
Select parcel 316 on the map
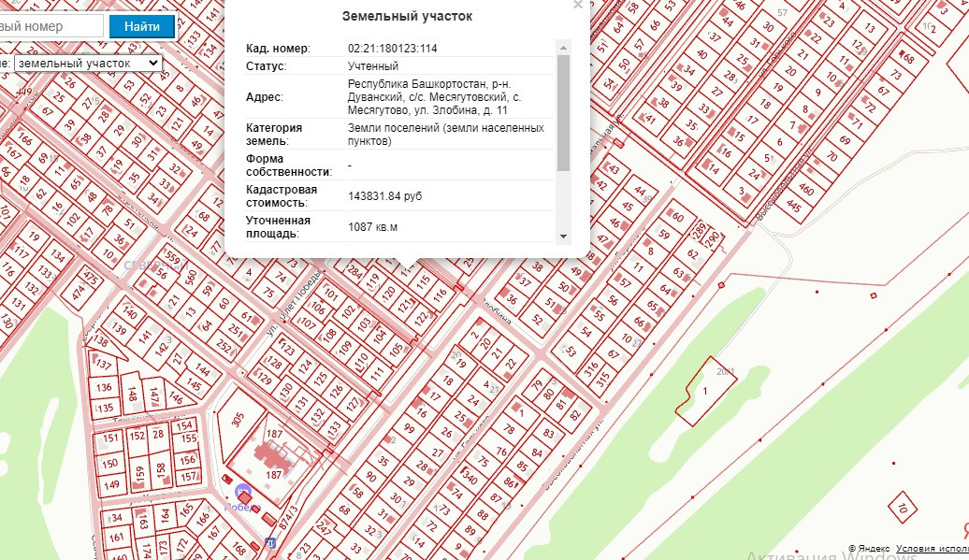coord(591,368)
